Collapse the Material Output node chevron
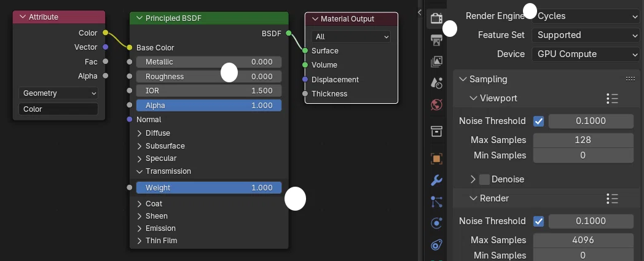The image size is (644, 261). tap(315, 19)
